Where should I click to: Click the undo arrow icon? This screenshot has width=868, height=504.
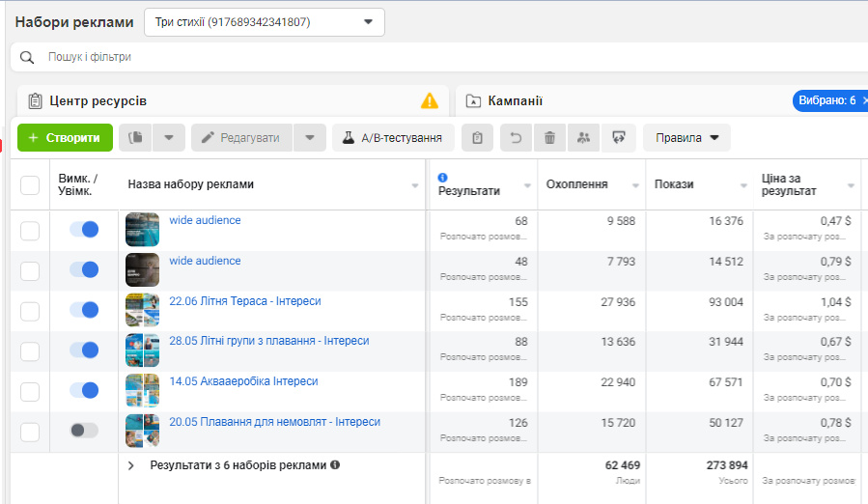[516, 138]
